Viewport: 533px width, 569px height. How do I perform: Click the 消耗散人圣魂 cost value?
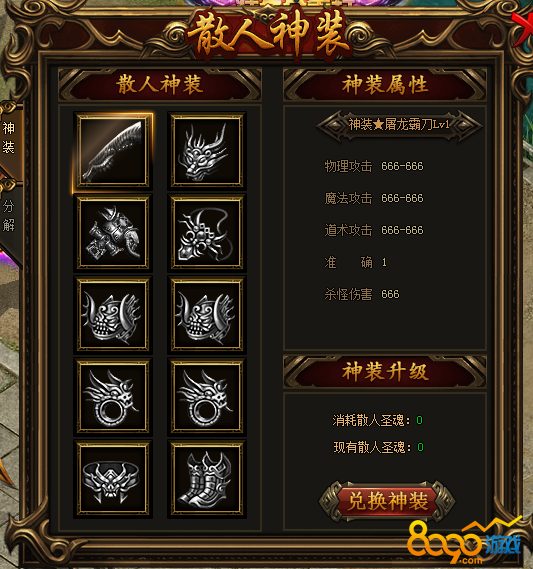coord(419,420)
